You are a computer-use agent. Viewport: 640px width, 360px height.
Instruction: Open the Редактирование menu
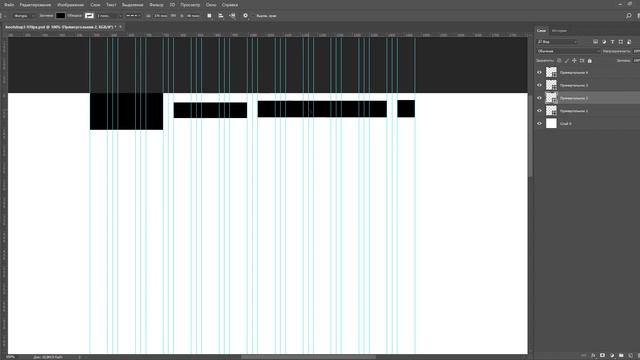click(36, 5)
